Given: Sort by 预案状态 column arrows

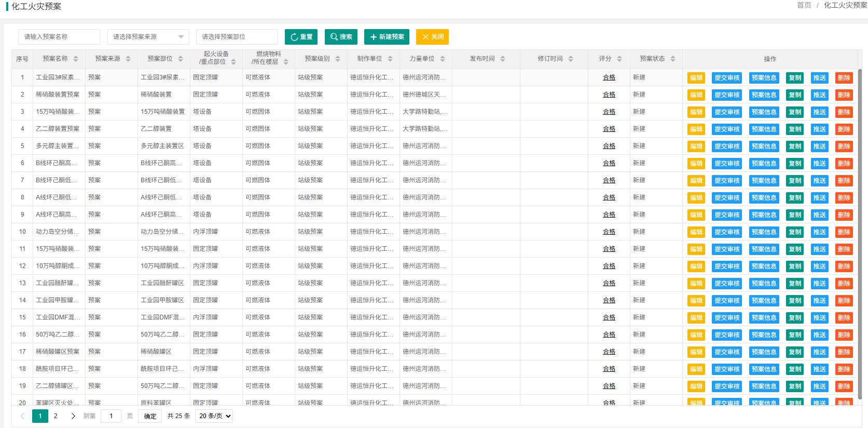Looking at the screenshot, I should click(x=673, y=59).
